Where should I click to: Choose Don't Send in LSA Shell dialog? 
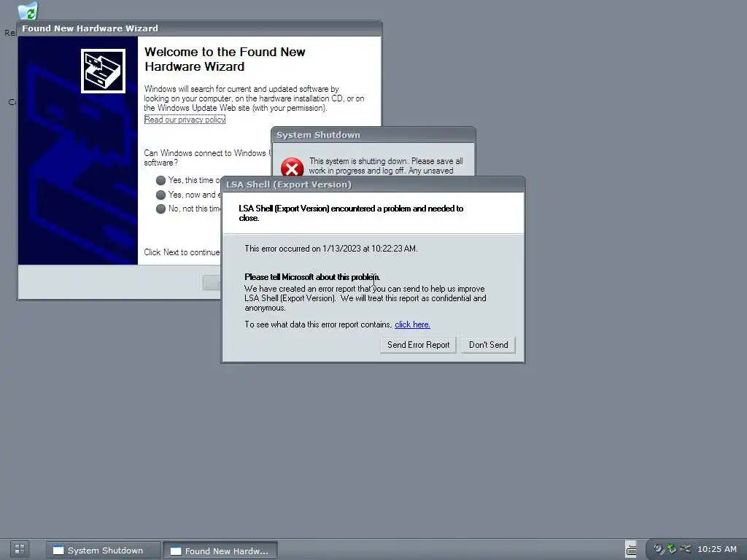[x=488, y=345]
